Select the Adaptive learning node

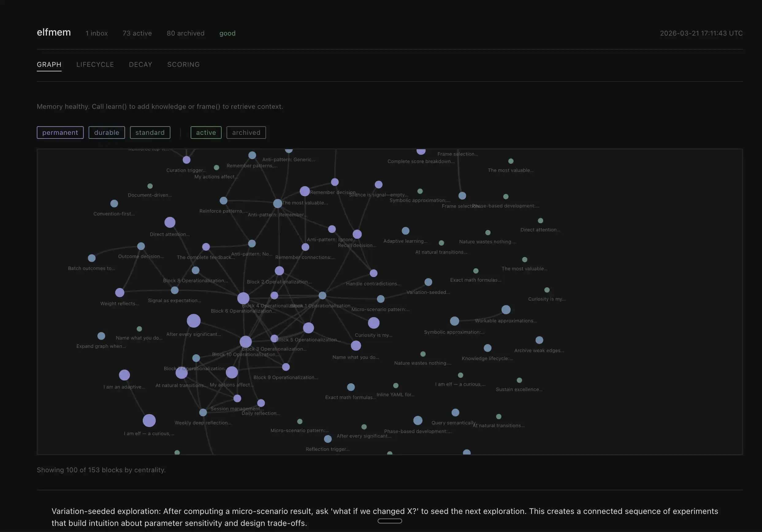tap(406, 231)
